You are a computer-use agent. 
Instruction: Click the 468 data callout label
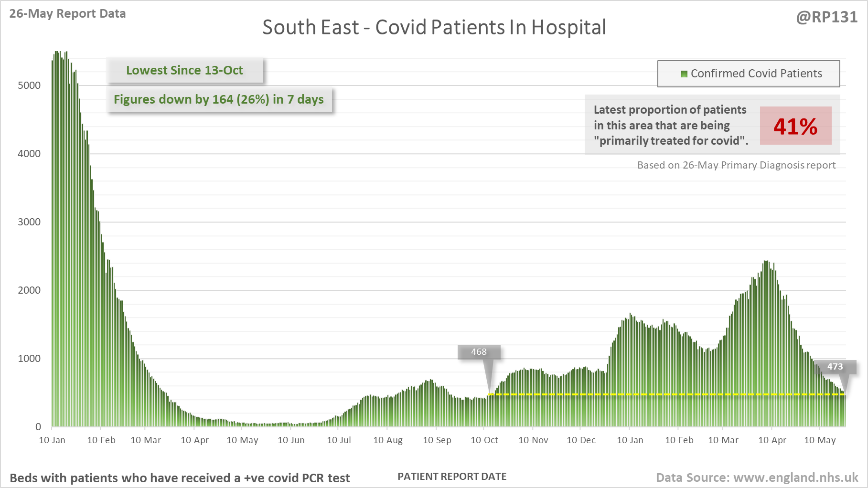[x=479, y=352]
